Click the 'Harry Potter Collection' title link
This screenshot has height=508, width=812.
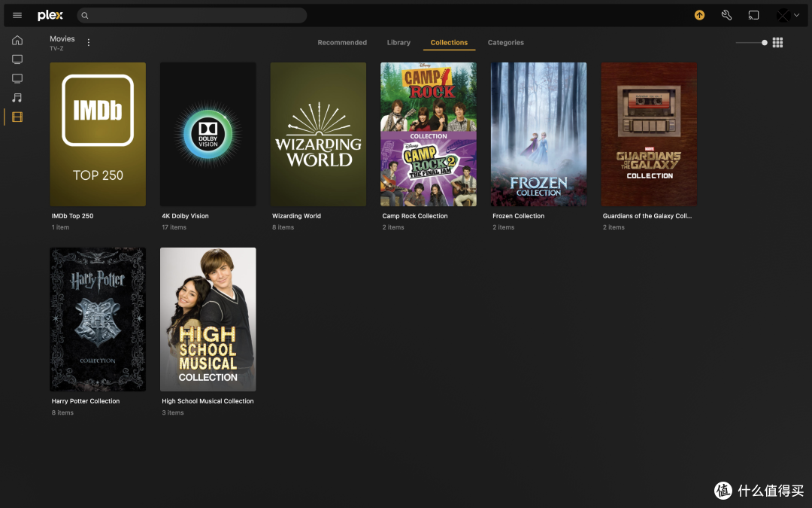[86, 401]
